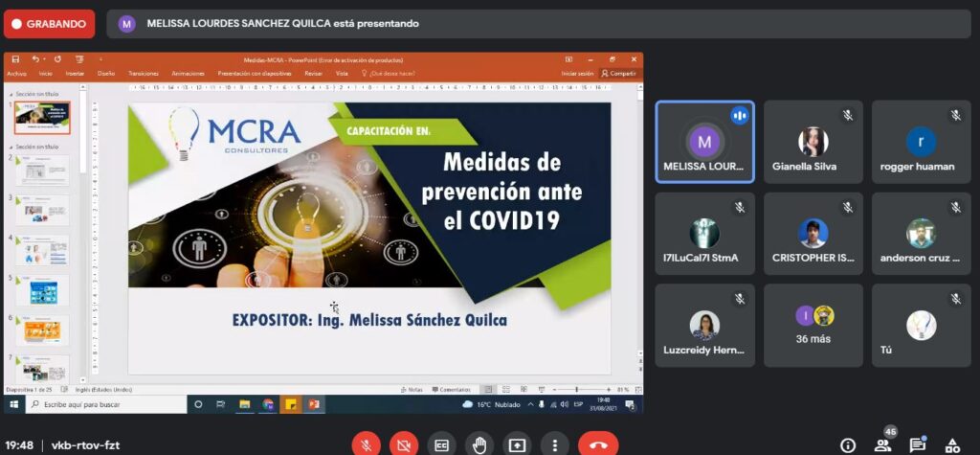Toggle the microphone mute button

(366, 444)
